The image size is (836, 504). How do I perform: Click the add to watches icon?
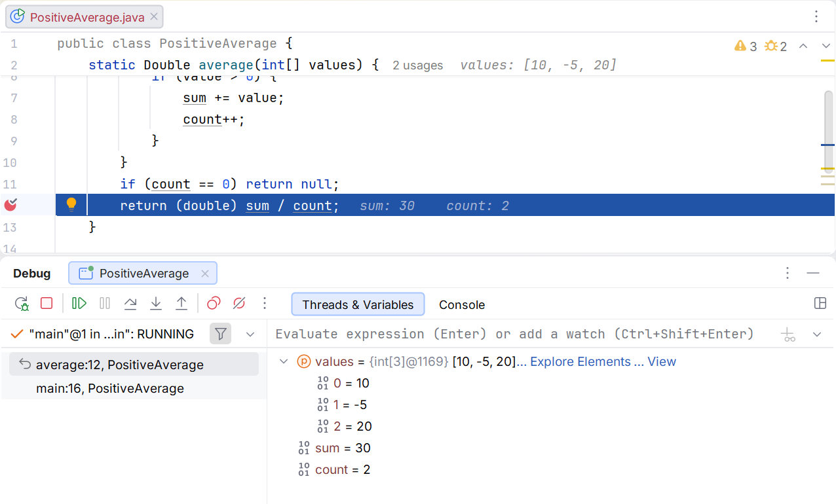pos(789,334)
